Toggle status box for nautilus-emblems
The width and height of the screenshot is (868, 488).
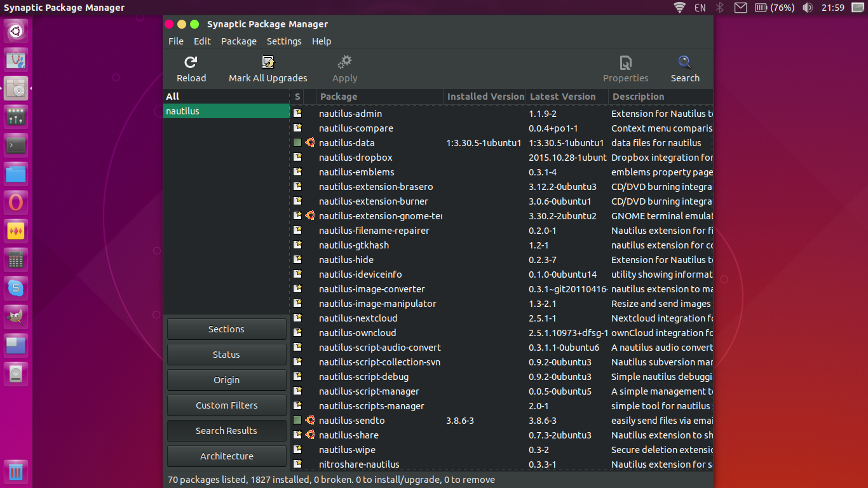click(297, 172)
